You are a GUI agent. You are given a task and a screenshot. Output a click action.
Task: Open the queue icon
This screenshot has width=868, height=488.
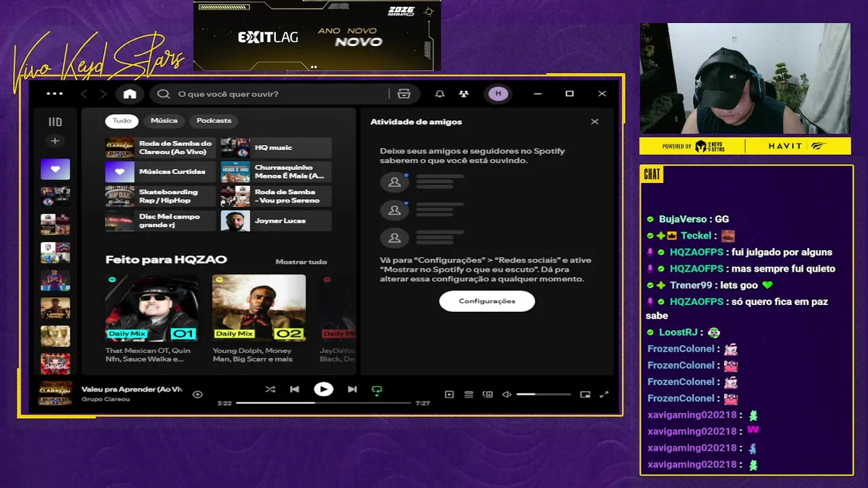pos(468,394)
